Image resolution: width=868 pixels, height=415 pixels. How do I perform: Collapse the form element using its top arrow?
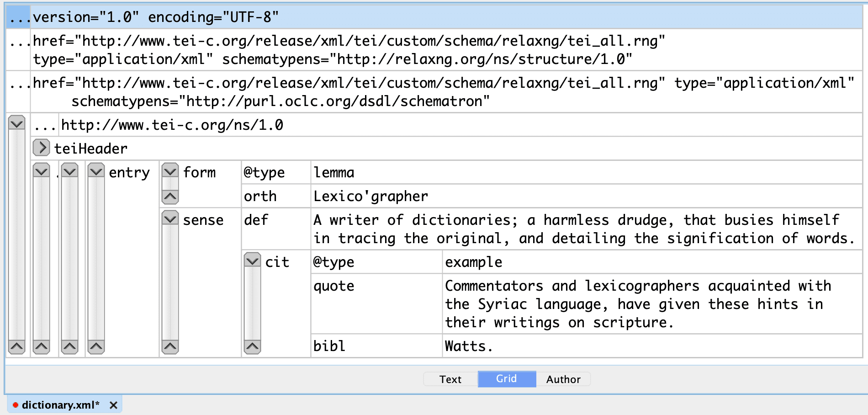click(170, 171)
